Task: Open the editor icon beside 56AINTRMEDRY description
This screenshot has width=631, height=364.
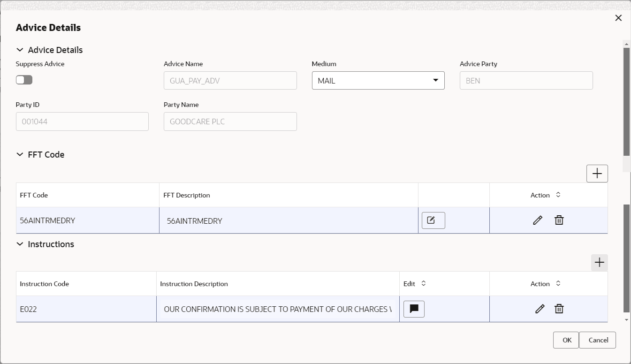Action: (433, 220)
